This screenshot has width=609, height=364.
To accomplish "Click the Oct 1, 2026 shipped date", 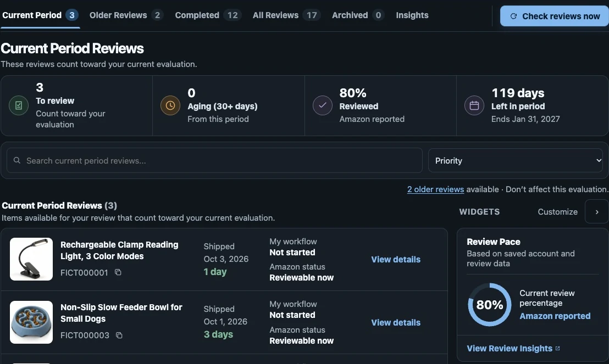I will [x=225, y=322].
